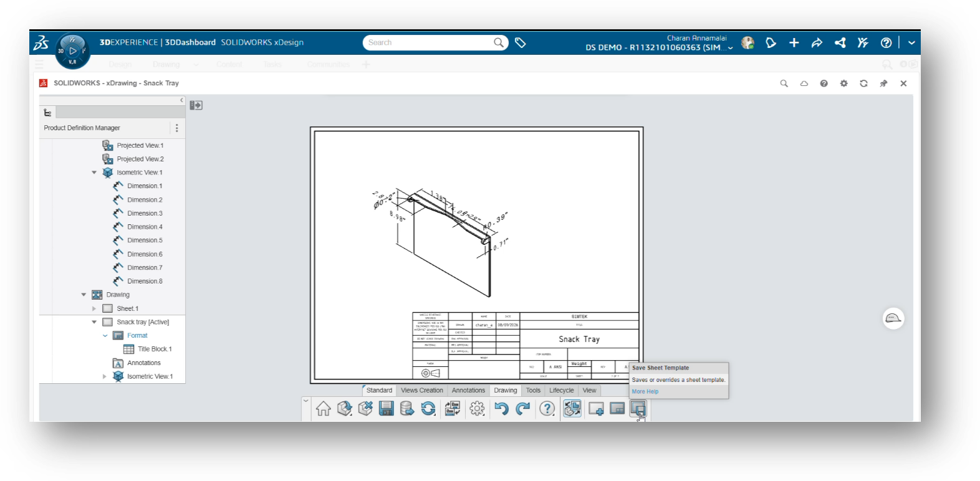Collapse the left tree panel chevron
The width and height of the screenshot is (980, 481).
click(181, 100)
